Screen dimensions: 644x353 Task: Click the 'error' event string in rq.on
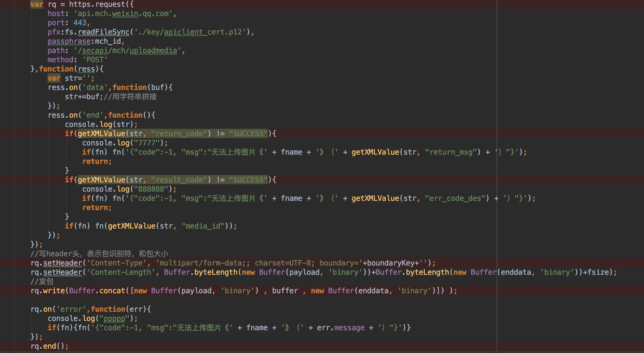71,309
